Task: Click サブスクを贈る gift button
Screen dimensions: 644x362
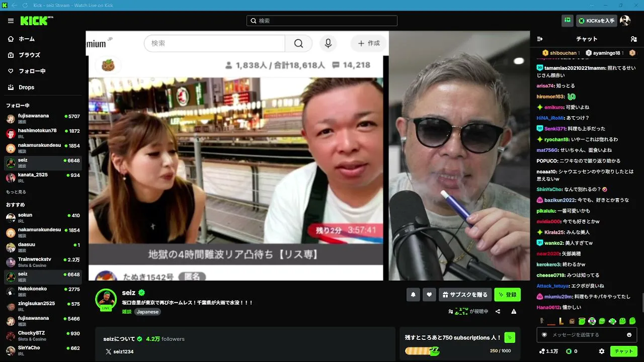Action: (x=465, y=295)
